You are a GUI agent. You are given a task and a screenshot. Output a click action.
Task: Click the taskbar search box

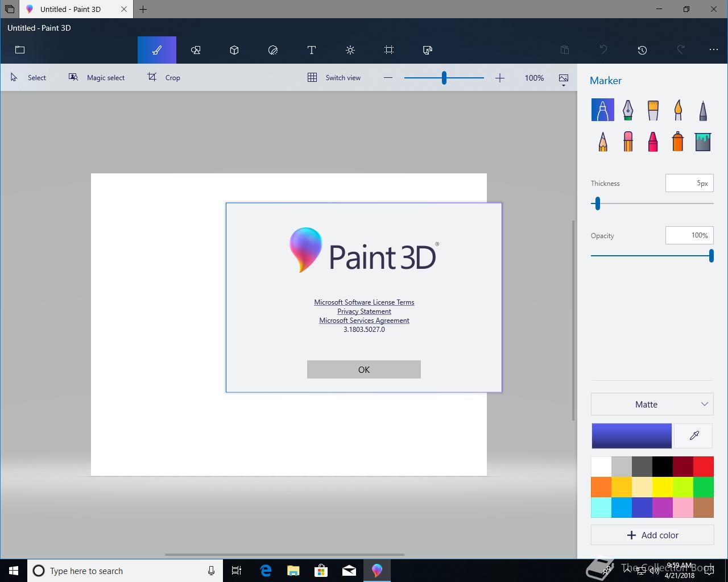(125, 571)
